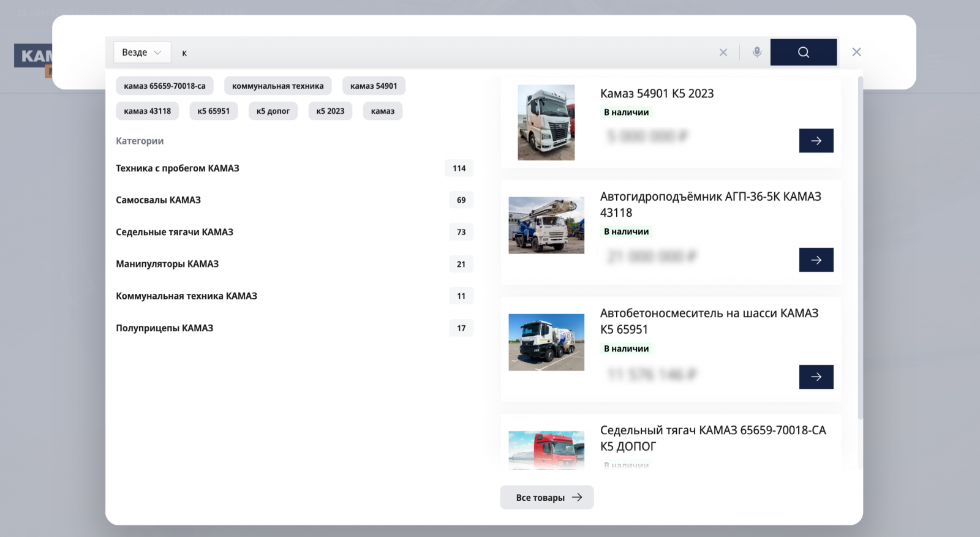Pick the к5 допог suggestion tag
Screen dimensions: 980x537
[x=273, y=111]
